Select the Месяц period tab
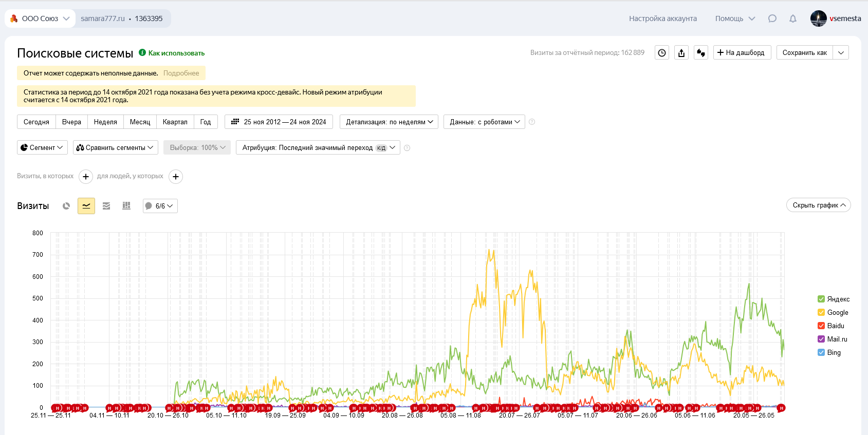This screenshot has height=435, width=868. tap(140, 122)
